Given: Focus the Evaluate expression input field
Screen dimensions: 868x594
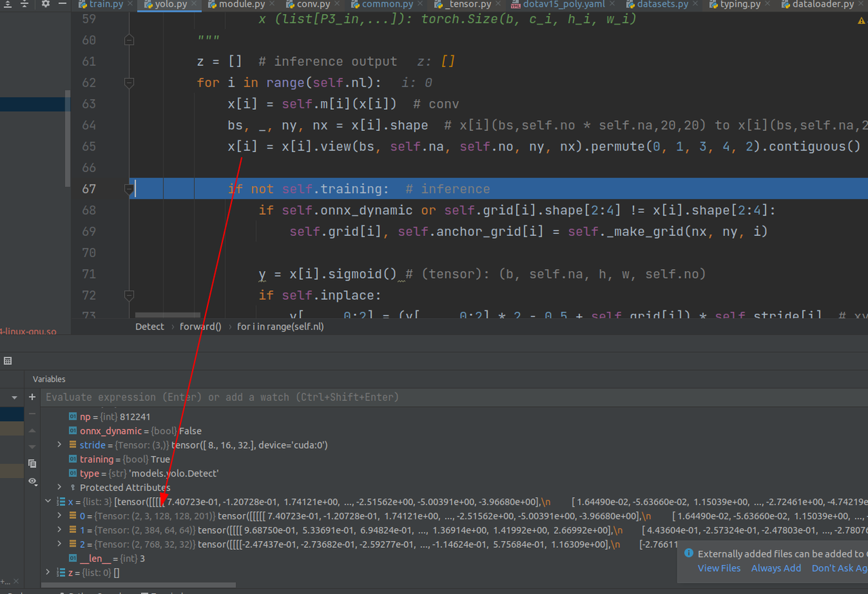Looking at the screenshot, I should click(453, 397).
